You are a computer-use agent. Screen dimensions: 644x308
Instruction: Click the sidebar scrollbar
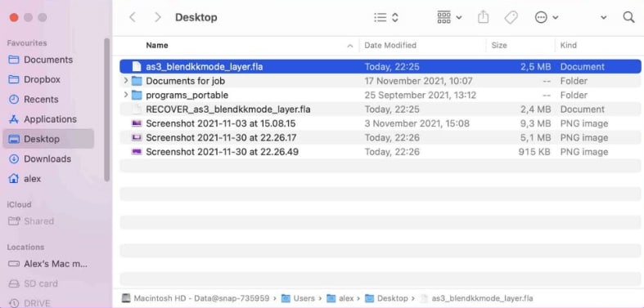coord(106,110)
